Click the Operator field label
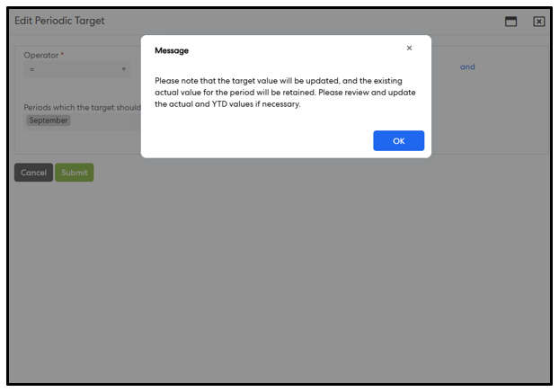 point(44,55)
